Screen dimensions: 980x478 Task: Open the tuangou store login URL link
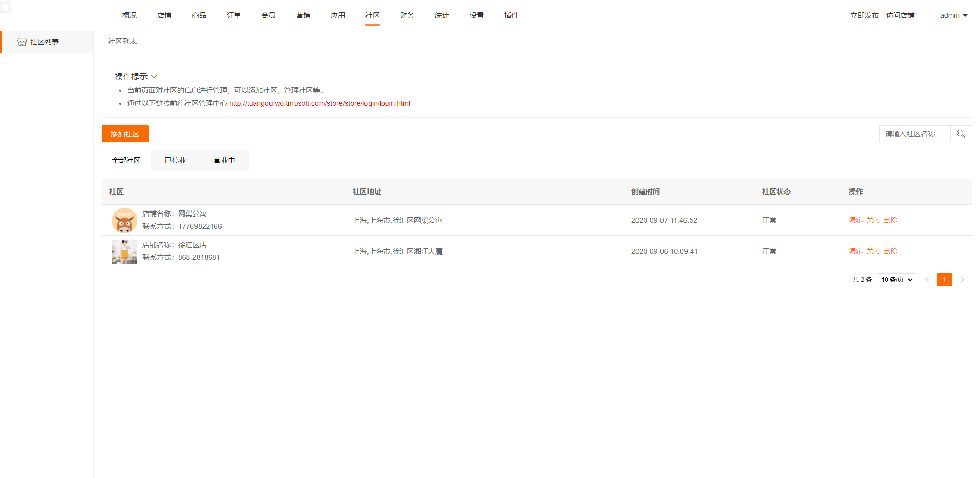[320, 103]
